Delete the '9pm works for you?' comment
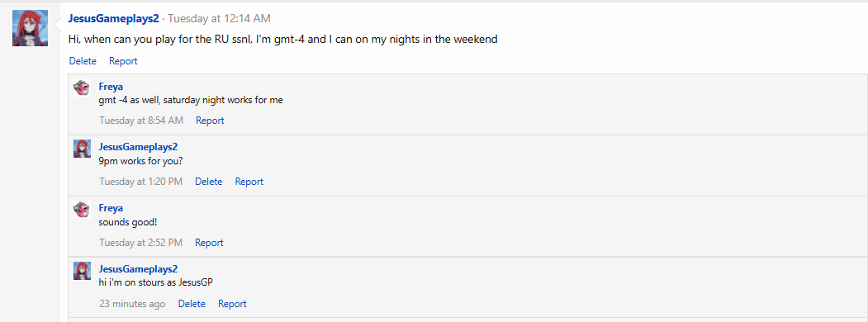 pyautogui.click(x=209, y=182)
